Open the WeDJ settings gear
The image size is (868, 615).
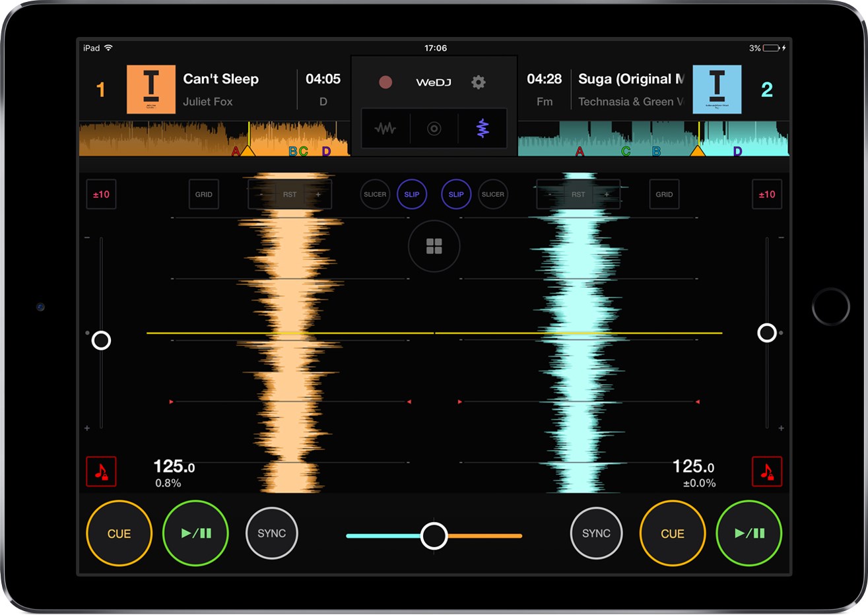(x=478, y=82)
